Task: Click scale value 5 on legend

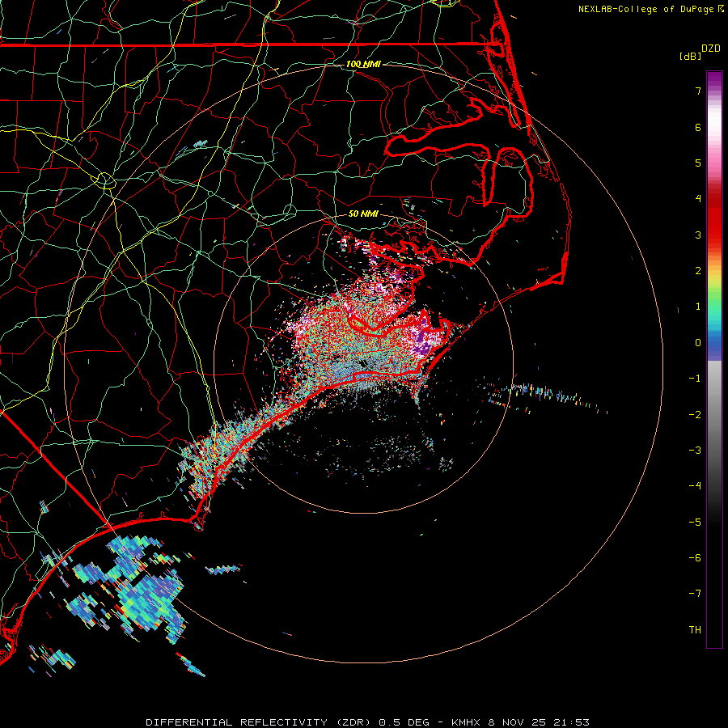Action: click(x=698, y=163)
